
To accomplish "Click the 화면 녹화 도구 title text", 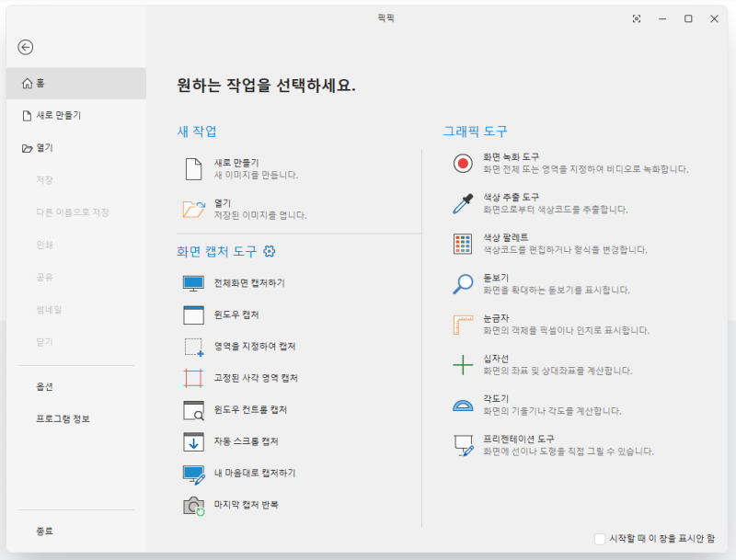I will point(512,157).
